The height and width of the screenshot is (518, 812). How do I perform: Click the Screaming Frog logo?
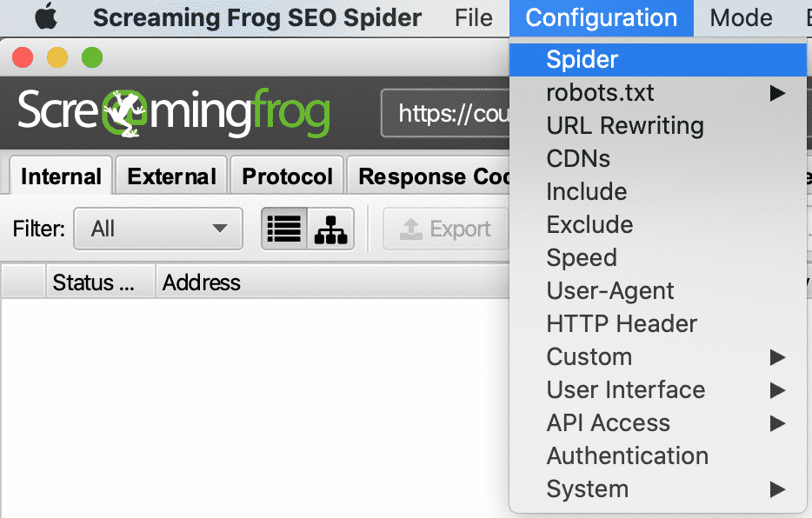click(174, 113)
